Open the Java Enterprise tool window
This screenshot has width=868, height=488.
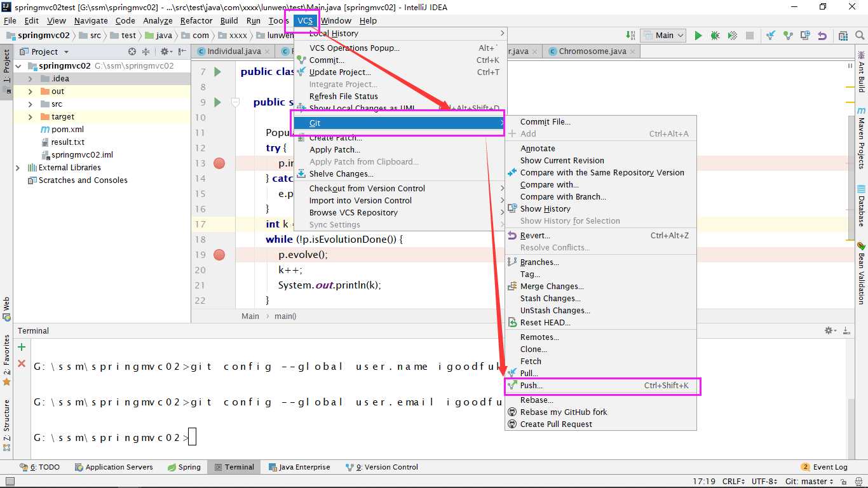click(x=299, y=467)
